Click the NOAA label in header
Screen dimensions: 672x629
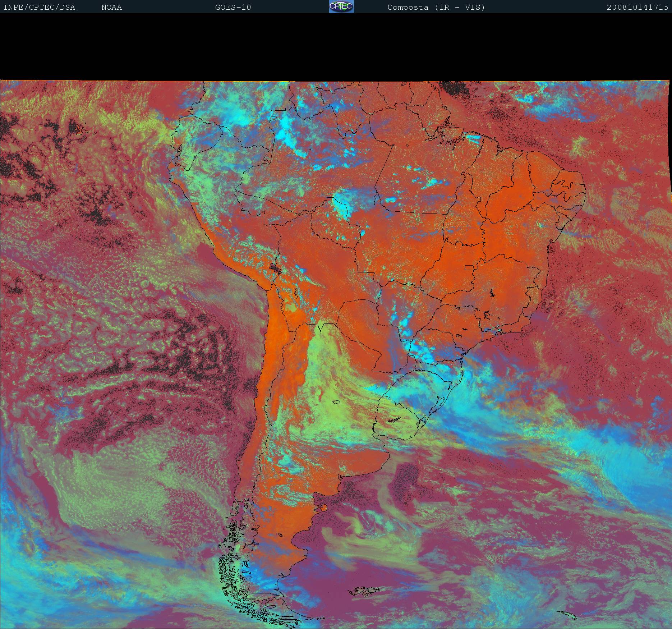click(x=111, y=7)
